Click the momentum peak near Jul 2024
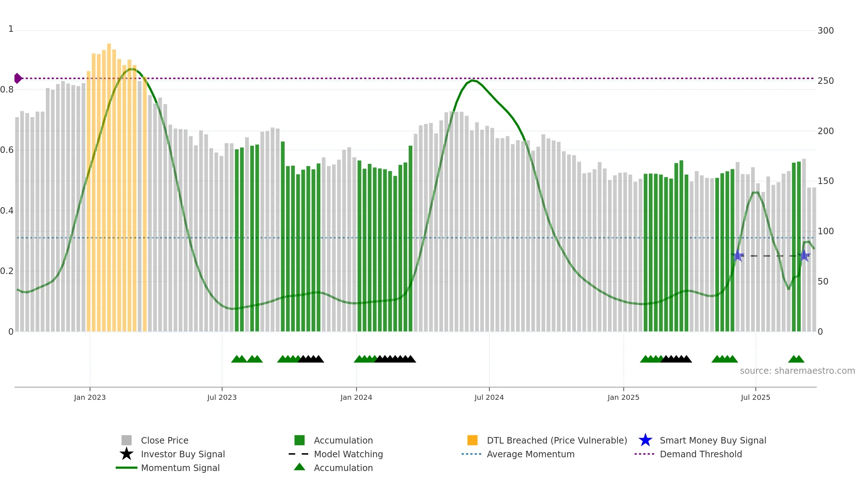 tap(472, 80)
